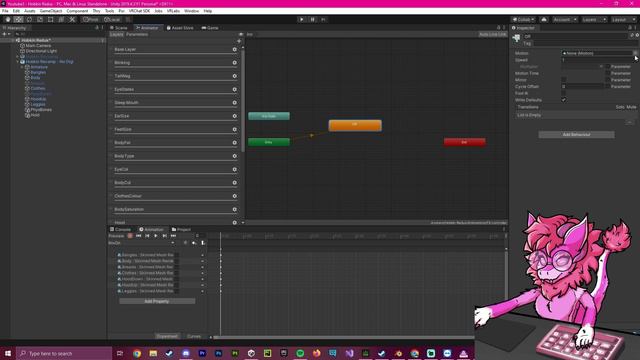640x360 pixels.
Task: Open the Blinking layer settings gear
Action: tap(235, 63)
